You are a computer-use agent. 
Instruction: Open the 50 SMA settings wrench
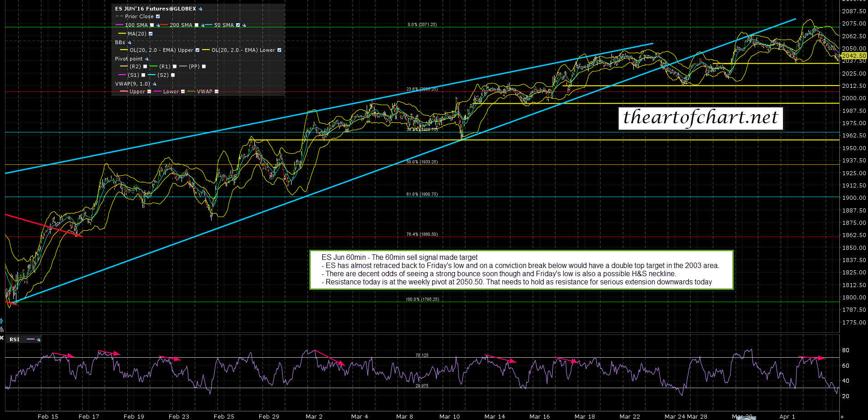[x=244, y=25]
